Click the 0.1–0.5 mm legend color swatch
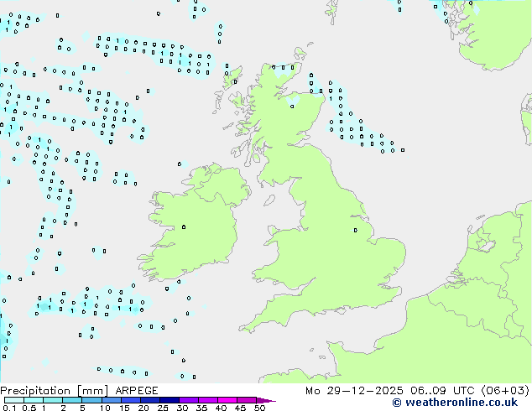This screenshot has height=411, width=532. coord(14,400)
